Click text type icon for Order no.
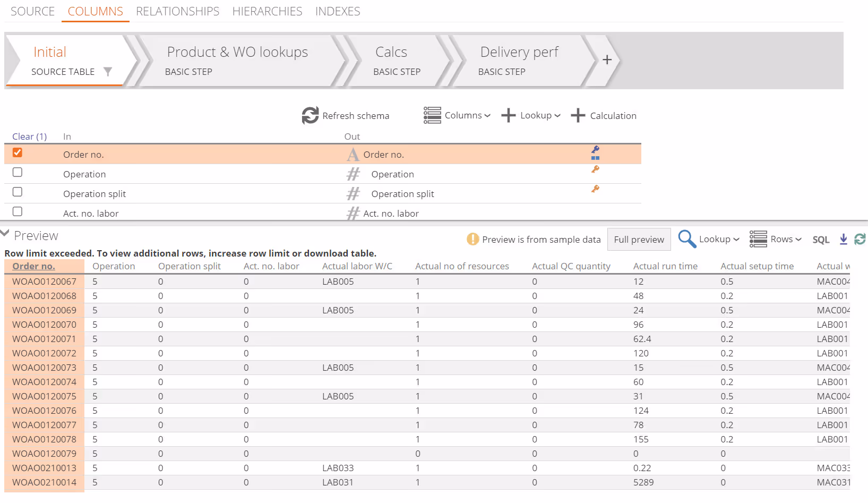Screen dimensions: 868x503 point(353,155)
